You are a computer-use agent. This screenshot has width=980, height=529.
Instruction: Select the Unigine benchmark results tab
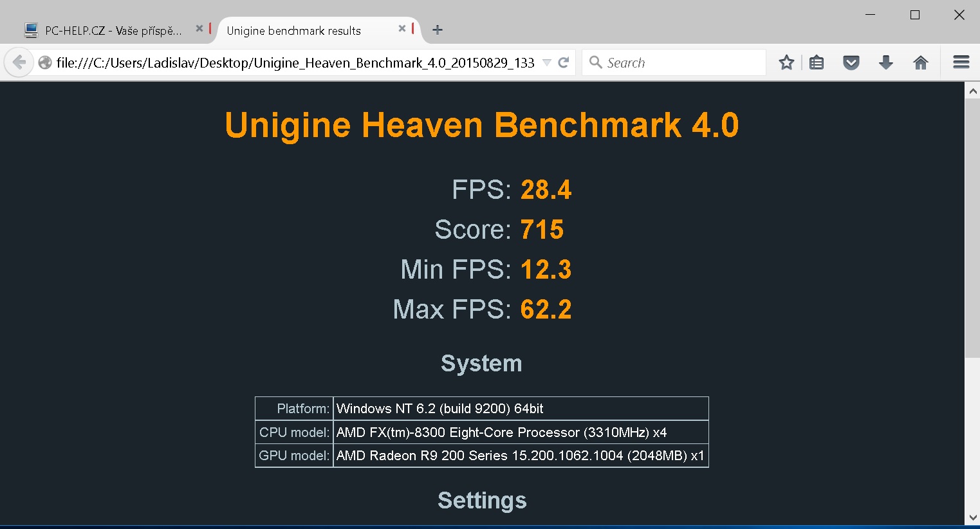(x=319, y=30)
